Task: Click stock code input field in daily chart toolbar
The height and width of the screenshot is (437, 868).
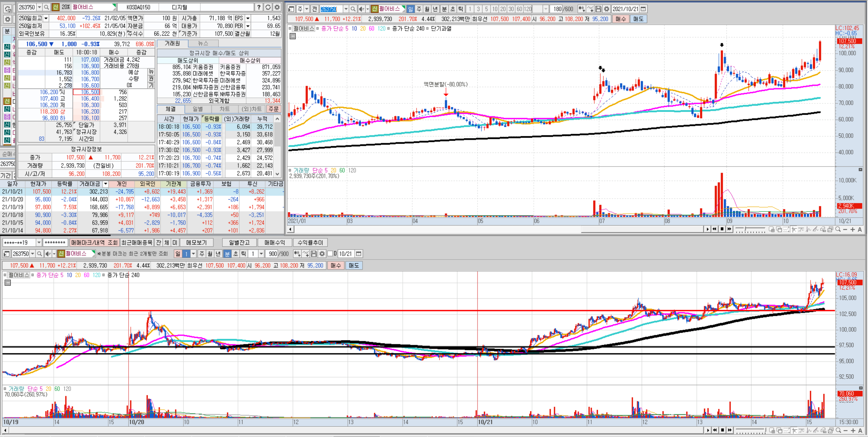Action: pos(331,9)
